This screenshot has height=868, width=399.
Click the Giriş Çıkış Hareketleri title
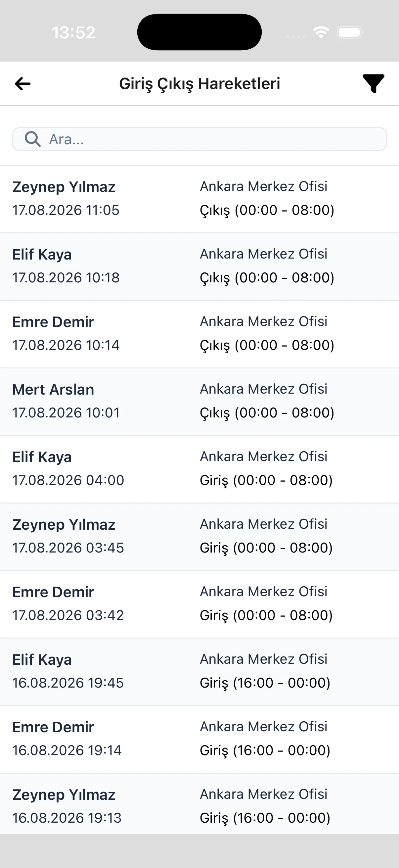[200, 84]
